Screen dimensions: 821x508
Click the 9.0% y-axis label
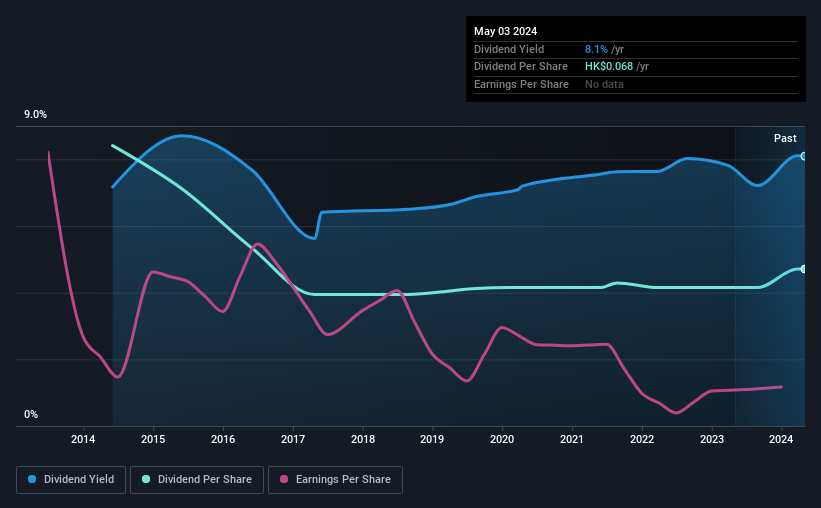(35, 115)
